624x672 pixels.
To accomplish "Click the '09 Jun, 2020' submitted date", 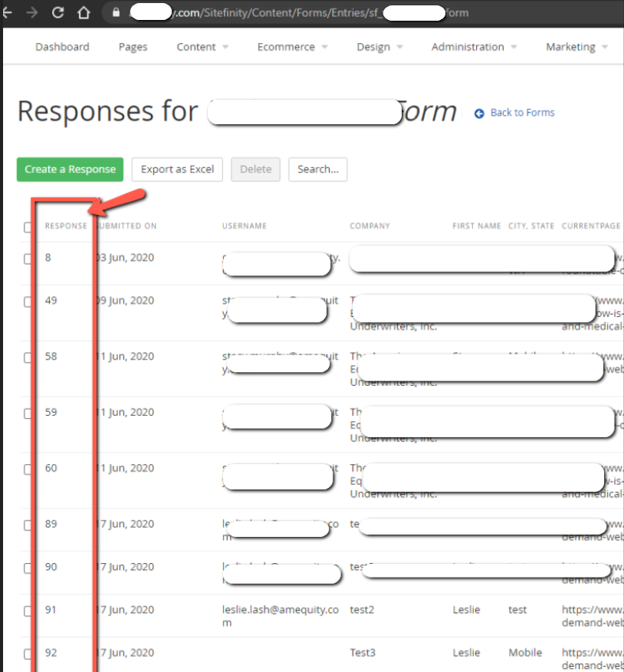I will coord(125,301).
